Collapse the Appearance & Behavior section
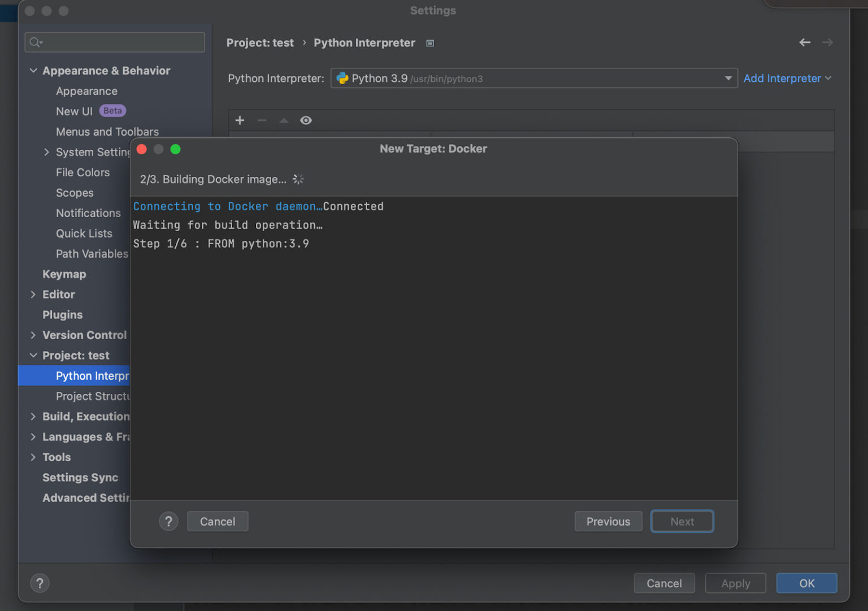 point(33,71)
